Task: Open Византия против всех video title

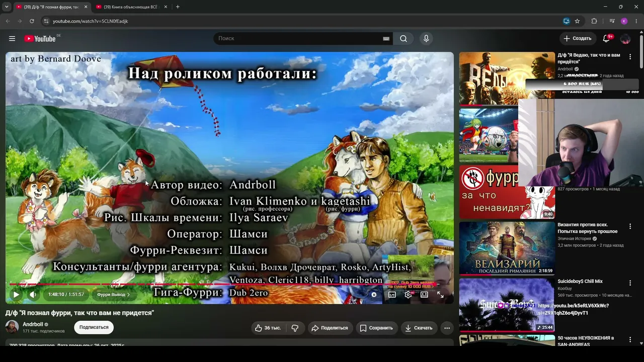Action: [x=588, y=228]
